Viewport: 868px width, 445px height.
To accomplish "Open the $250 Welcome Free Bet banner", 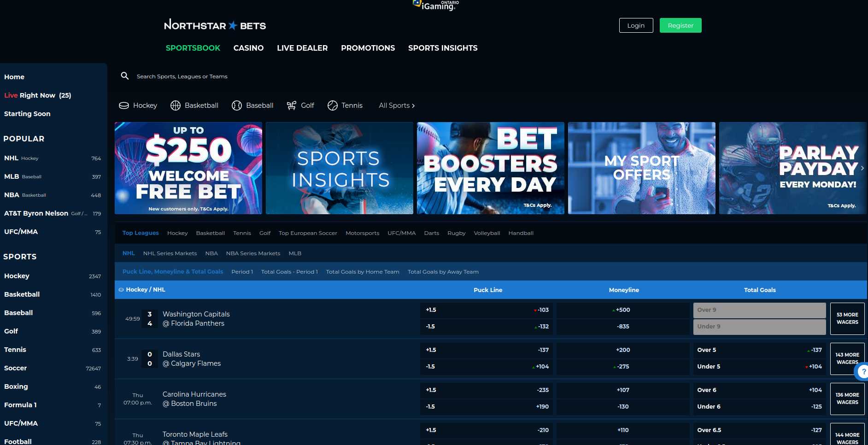I will pyautogui.click(x=188, y=168).
